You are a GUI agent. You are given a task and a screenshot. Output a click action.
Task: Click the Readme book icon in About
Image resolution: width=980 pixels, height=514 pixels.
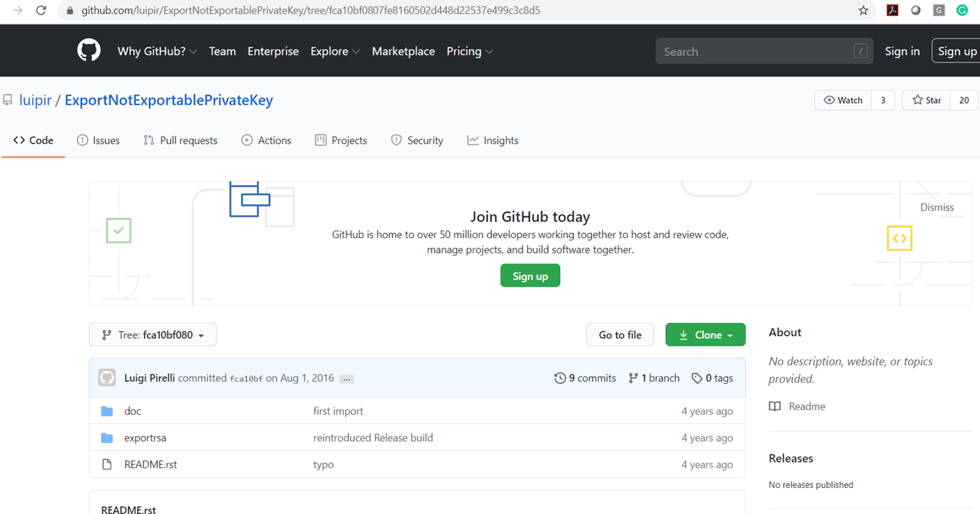[775, 407]
